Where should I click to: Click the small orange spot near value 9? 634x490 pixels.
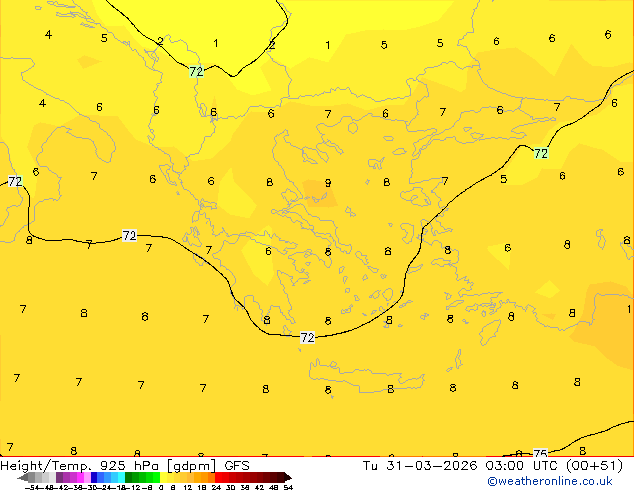click(315, 187)
